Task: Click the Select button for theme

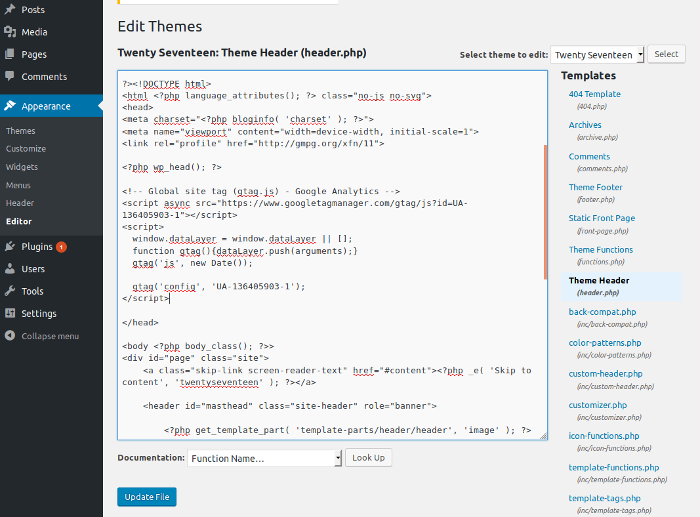Action: tap(666, 54)
